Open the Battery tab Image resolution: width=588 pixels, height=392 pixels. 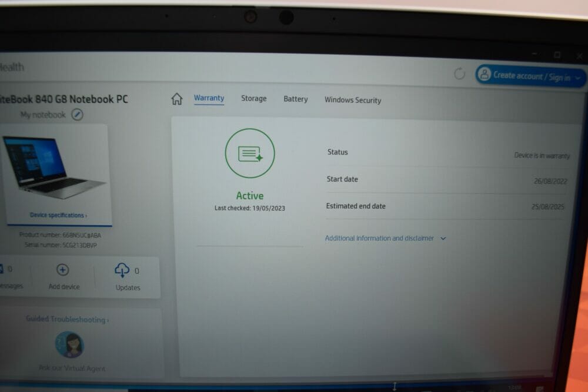296,99
